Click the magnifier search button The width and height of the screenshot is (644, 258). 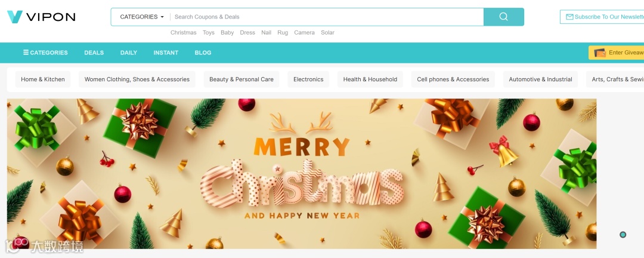pos(503,17)
